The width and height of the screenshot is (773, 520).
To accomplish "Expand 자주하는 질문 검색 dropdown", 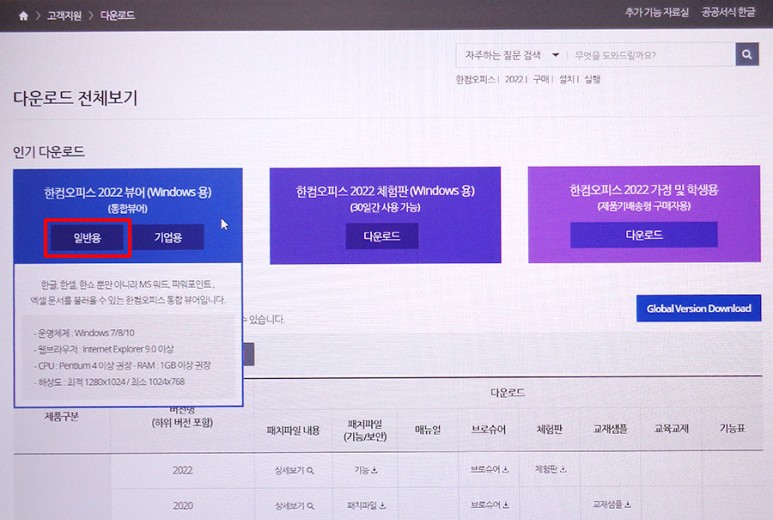I will [512, 55].
